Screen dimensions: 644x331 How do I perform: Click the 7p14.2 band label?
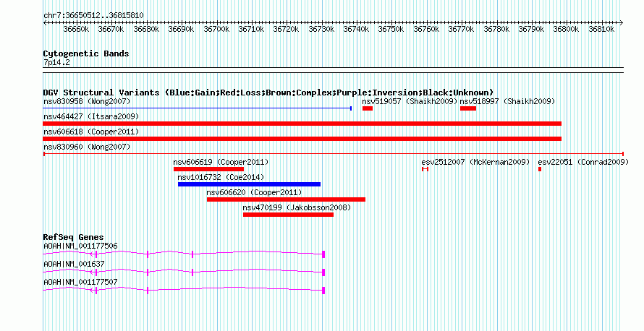tap(56, 62)
